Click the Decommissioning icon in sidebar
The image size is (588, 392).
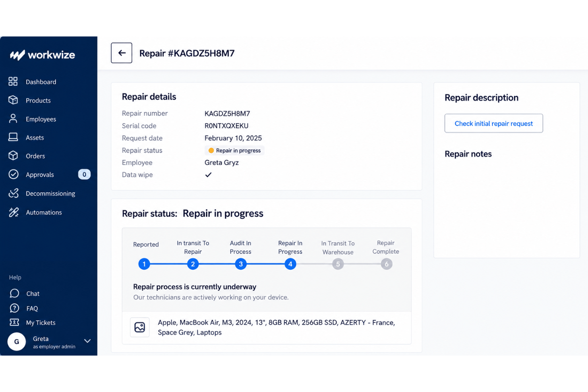(14, 193)
